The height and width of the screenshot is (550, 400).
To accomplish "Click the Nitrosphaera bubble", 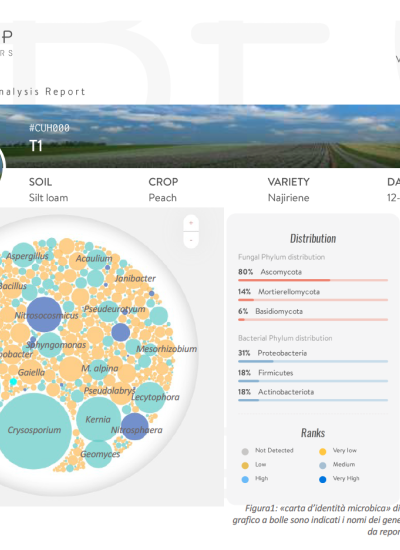I will tap(135, 427).
